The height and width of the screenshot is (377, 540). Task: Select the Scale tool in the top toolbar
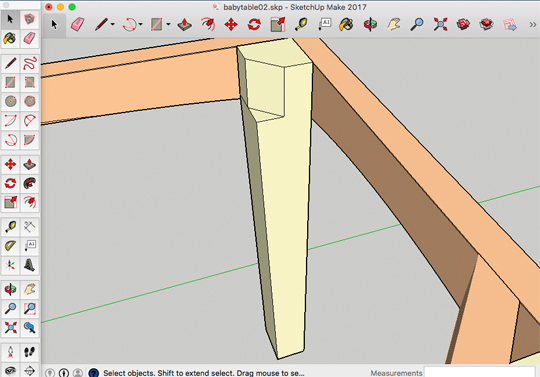pos(278,25)
